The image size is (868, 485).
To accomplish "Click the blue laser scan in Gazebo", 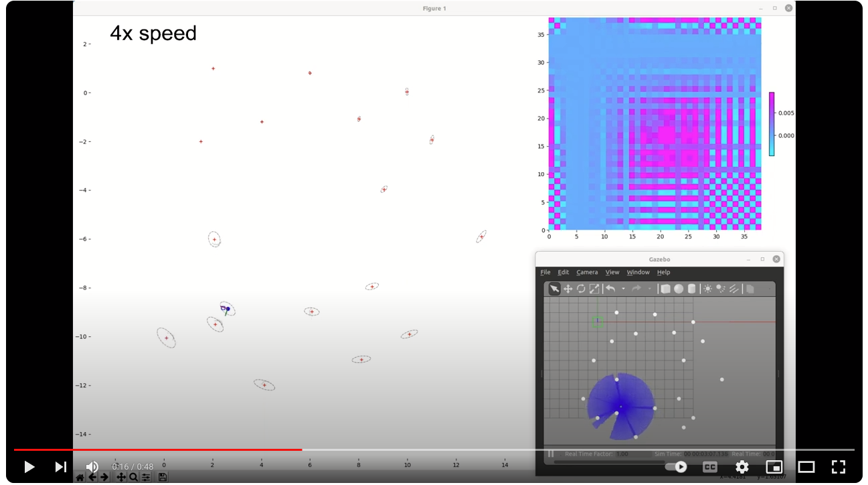I will [x=621, y=407].
